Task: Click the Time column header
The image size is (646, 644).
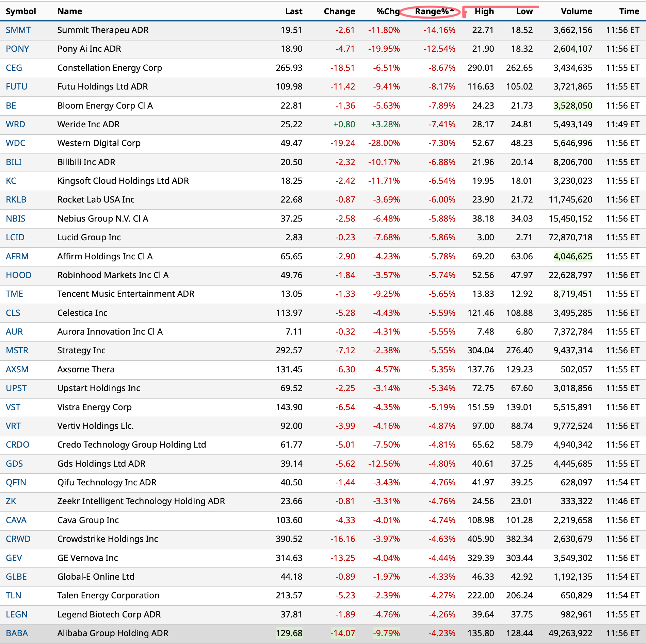Action: [629, 12]
